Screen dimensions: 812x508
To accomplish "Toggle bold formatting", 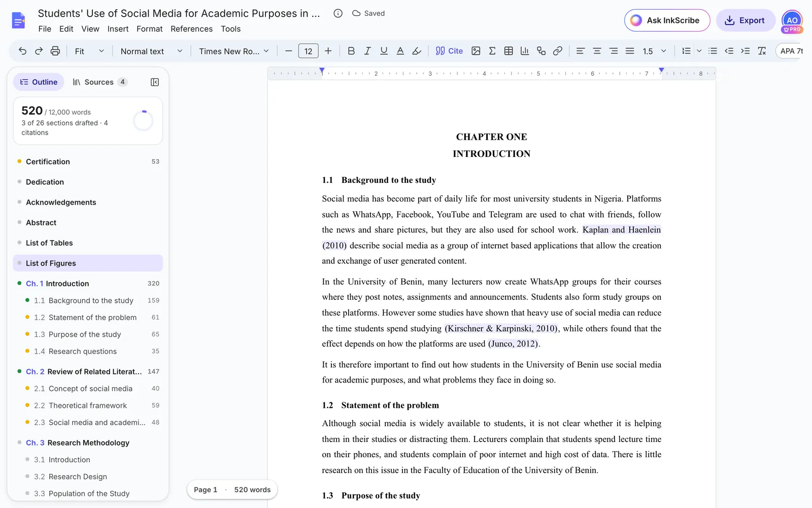I will click(x=351, y=51).
